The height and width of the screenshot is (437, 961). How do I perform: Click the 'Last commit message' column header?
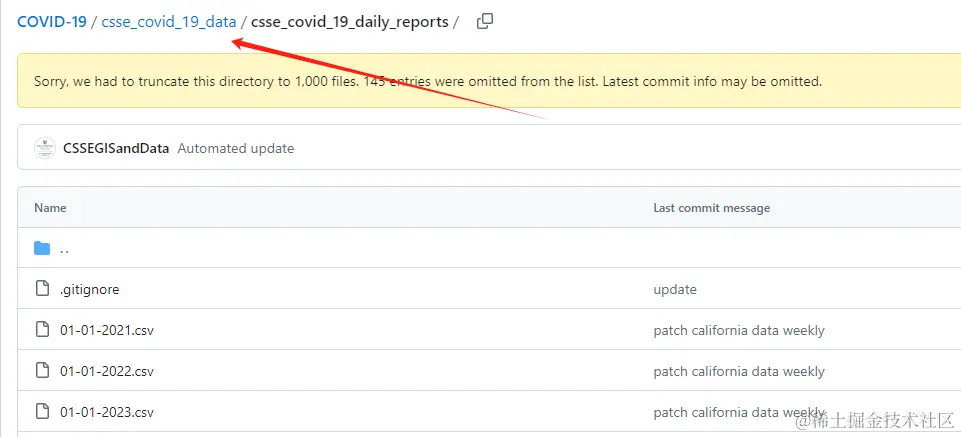click(x=712, y=208)
